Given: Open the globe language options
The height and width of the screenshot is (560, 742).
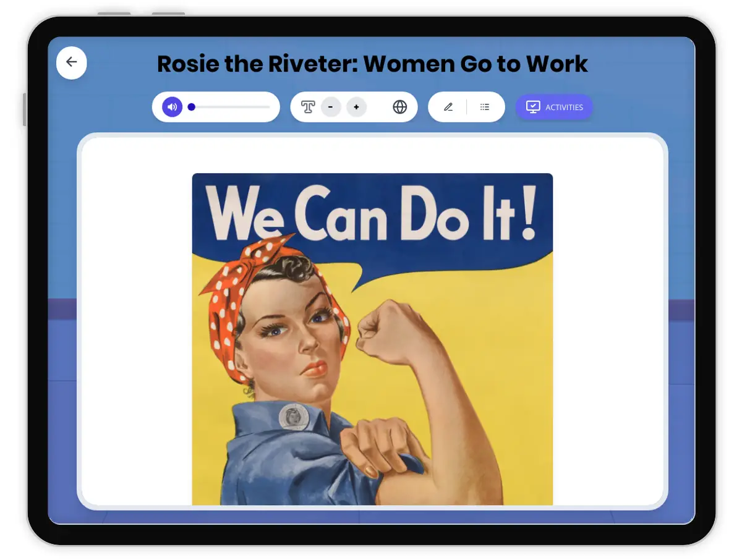Looking at the screenshot, I should point(401,107).
